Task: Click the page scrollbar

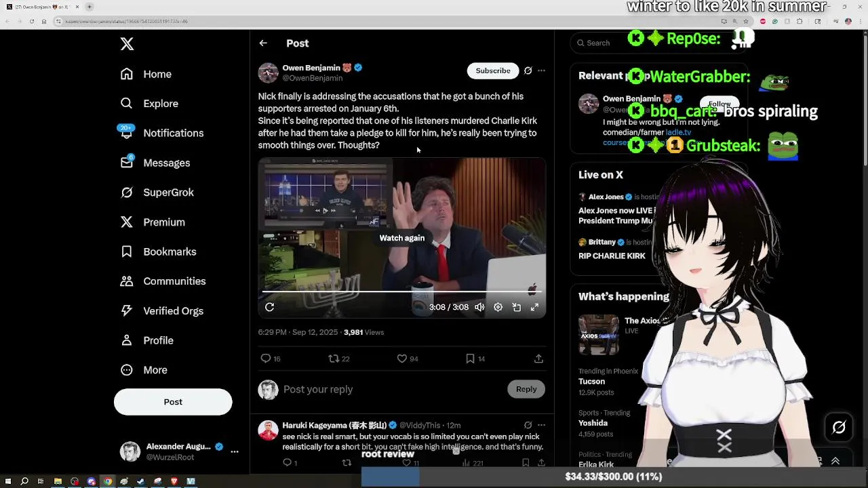Action: pos(865,102)
